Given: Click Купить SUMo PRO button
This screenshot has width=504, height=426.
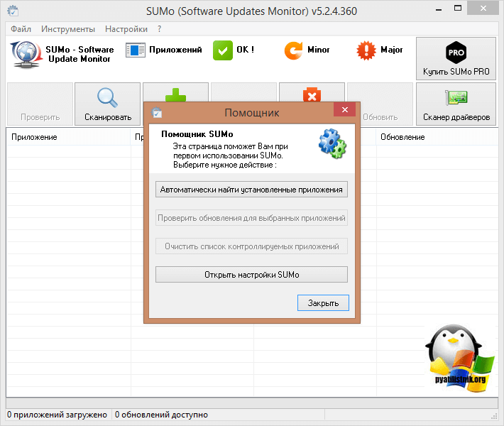Looking at the screenshot, I should click(x=456, y=58).
